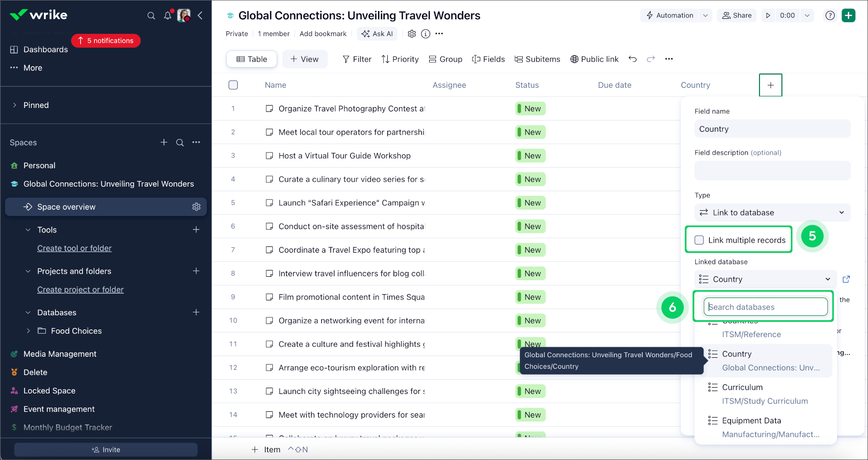Start the timer play button

point(768,15)
